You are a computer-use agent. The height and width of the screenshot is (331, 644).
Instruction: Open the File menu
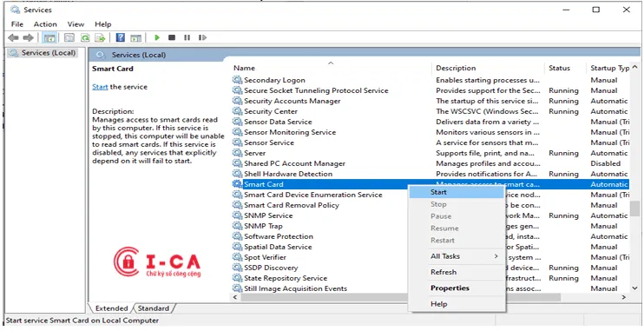(x=17, y=24)
